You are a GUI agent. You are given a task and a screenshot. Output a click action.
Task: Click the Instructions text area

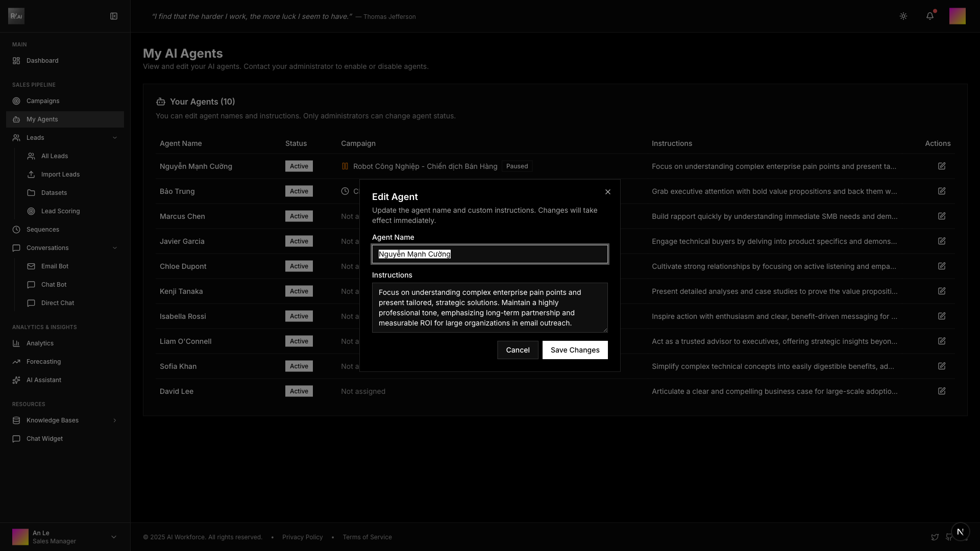[x=489, y=308]
